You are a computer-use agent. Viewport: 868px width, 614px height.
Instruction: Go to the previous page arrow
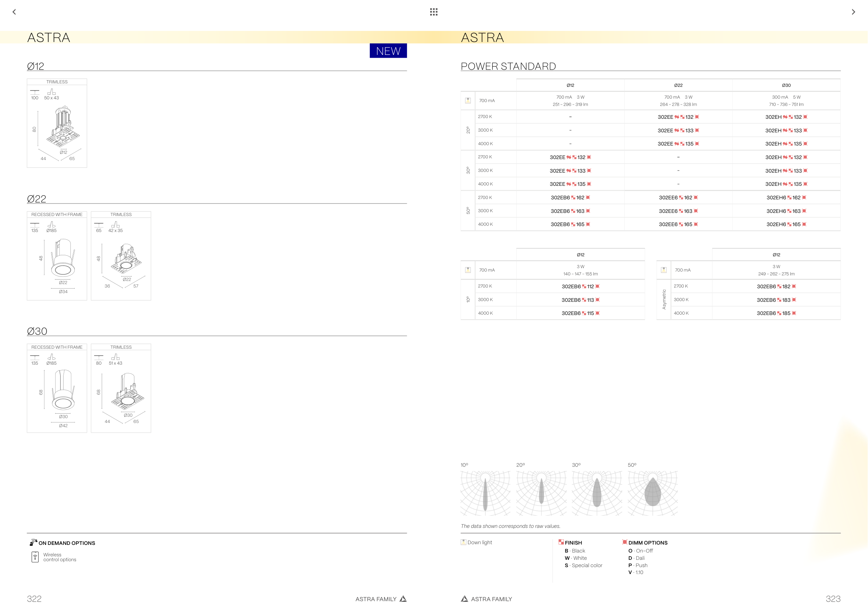coord(14,12)
